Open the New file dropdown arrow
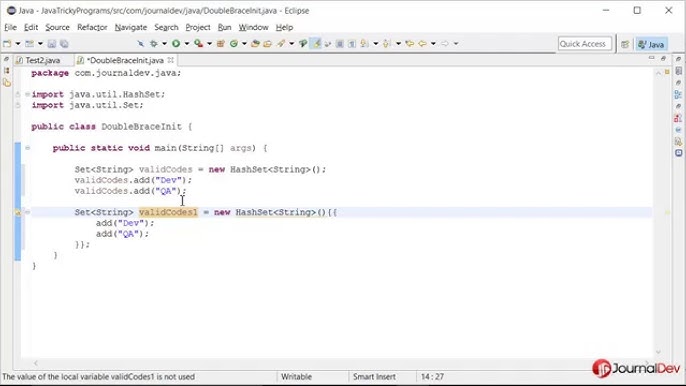 click(18, 43)
